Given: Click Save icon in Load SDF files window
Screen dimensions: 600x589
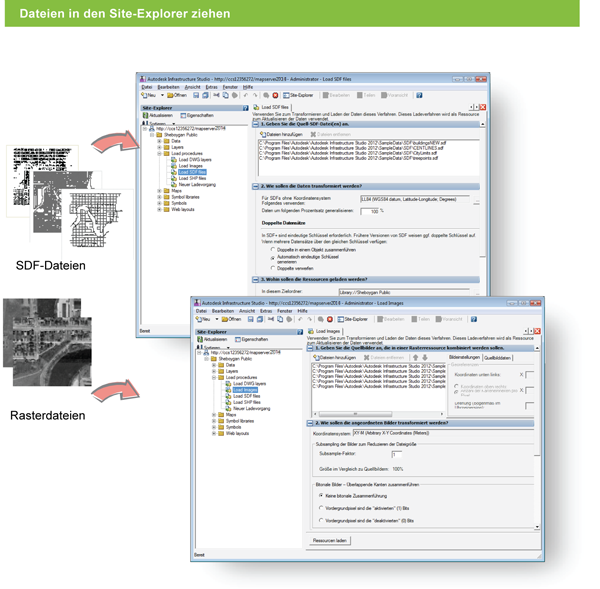Looking at the screenshot, I should click(x=196, y=95).
